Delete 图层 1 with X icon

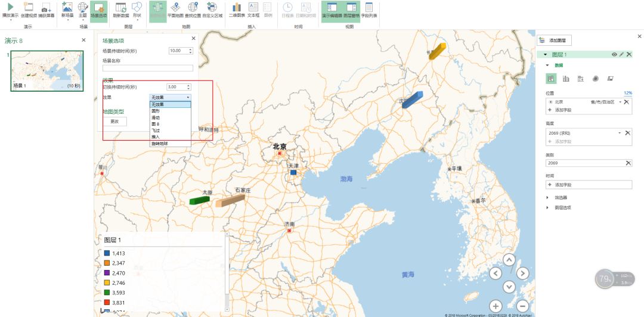pos(629,54)
